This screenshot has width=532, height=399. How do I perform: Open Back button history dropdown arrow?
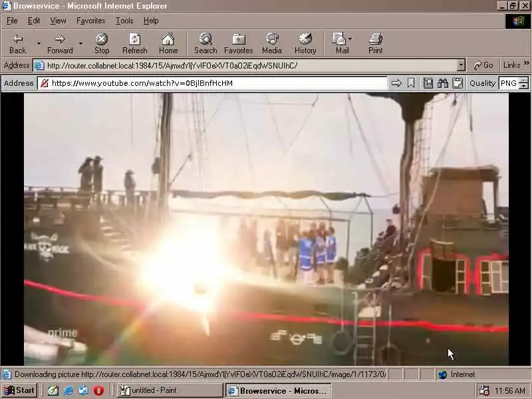[39, 43]
